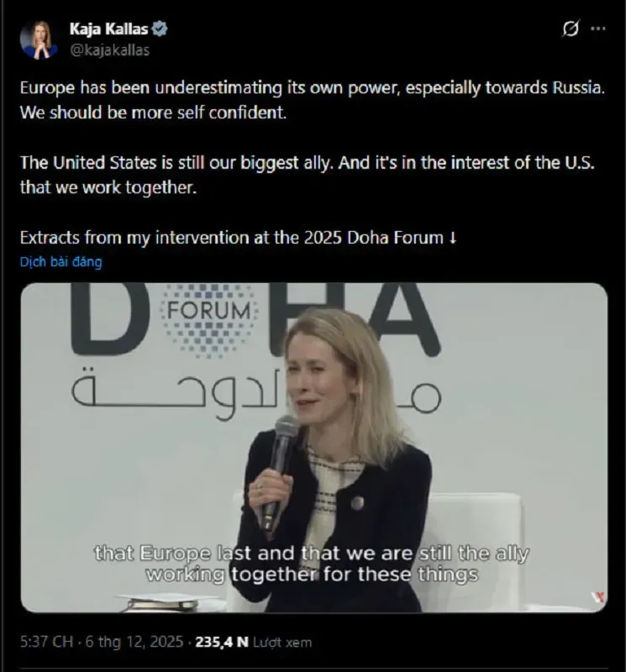Click the video subtitle caption text
Image resolution: width=626 pixels, height=672 pixels.
tap(311, 564)
